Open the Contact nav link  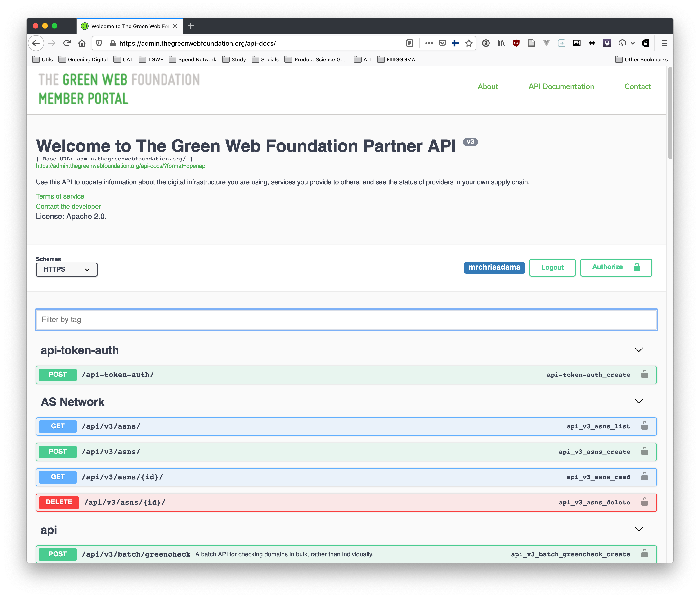pyautogui.click(x=637, y=86)
